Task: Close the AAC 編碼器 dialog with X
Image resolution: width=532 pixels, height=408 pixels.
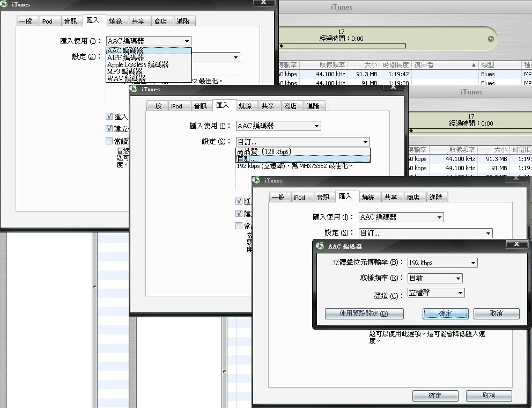Action: tap(516, 244)
